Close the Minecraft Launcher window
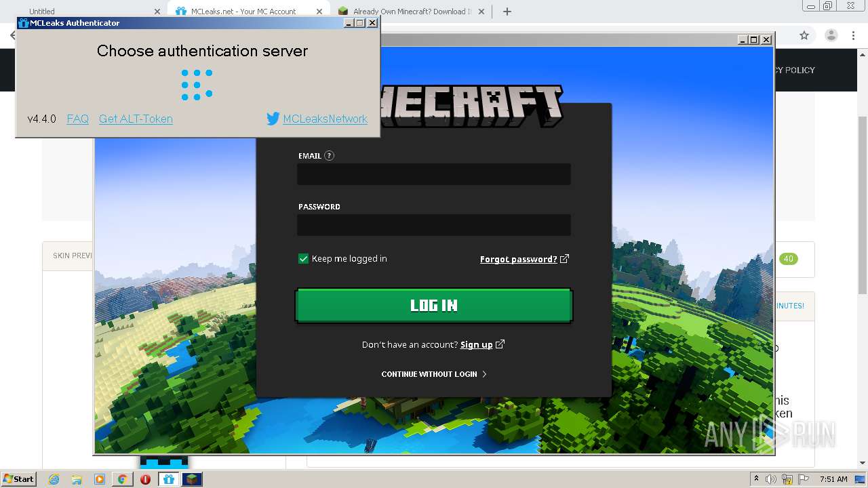 (766, 40)
